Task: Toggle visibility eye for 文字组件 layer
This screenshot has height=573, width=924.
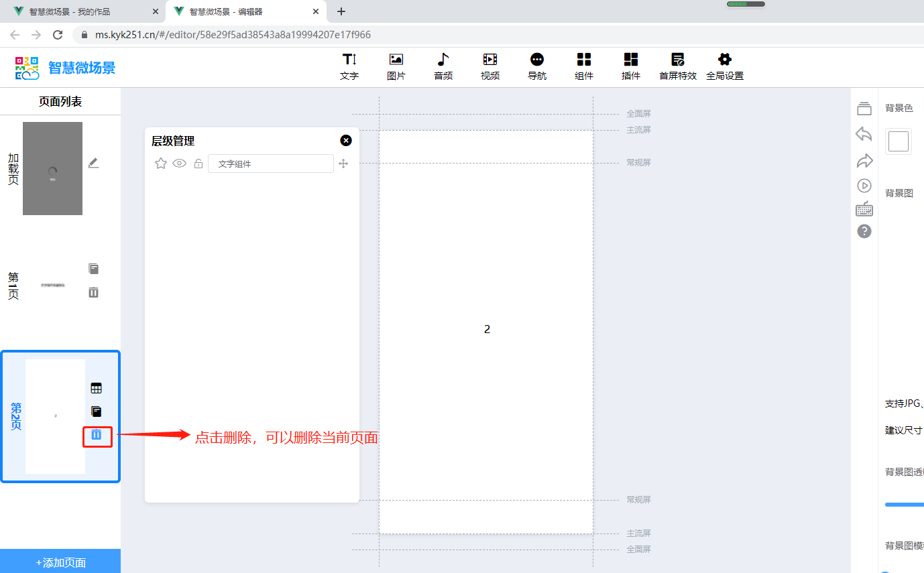Action: pyautogui.click(x=179, y=164)
